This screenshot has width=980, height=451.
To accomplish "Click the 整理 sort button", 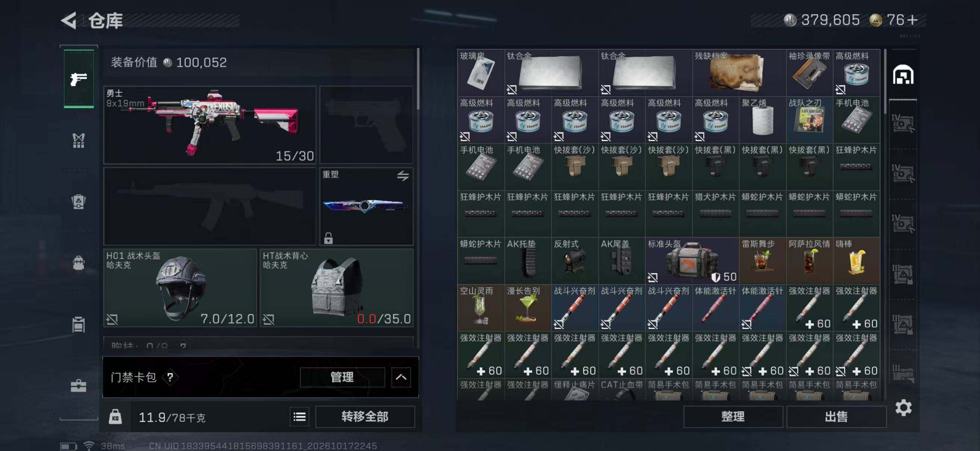I will (733, 417).
